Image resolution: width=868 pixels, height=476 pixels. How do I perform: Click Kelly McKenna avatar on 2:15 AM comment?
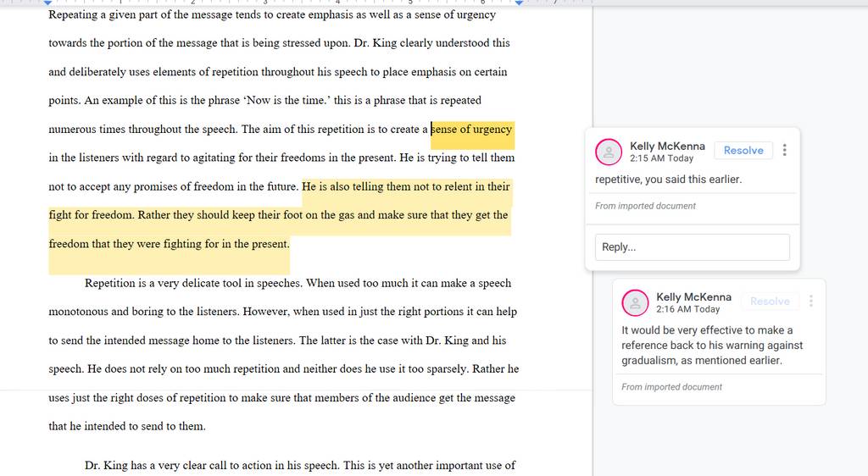609,152
